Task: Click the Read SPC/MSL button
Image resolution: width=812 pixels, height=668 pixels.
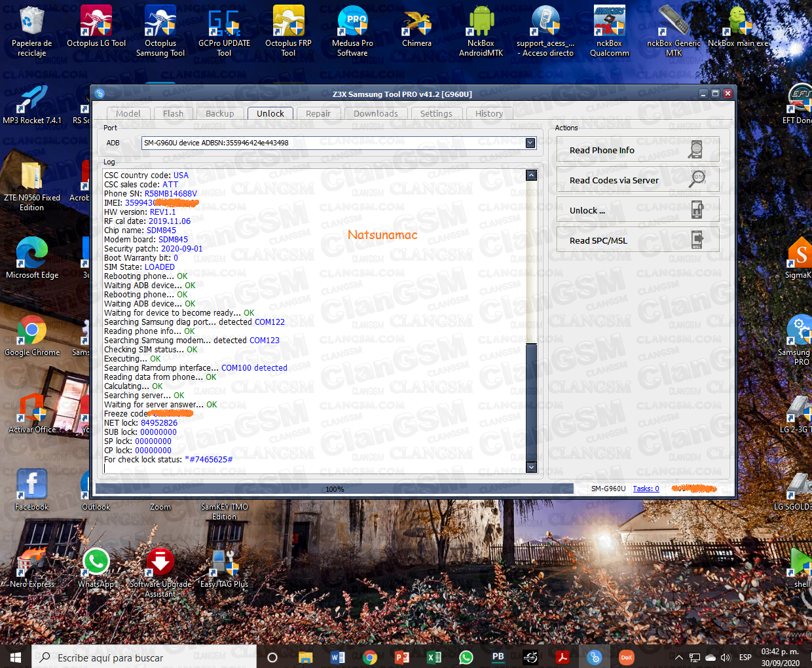Action: click(x=638, y=240)
